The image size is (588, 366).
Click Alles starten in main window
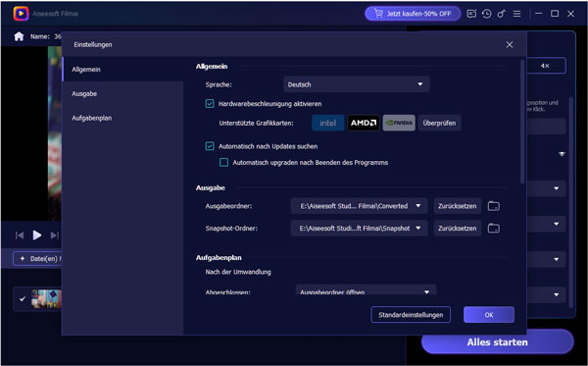click(497, 342)
